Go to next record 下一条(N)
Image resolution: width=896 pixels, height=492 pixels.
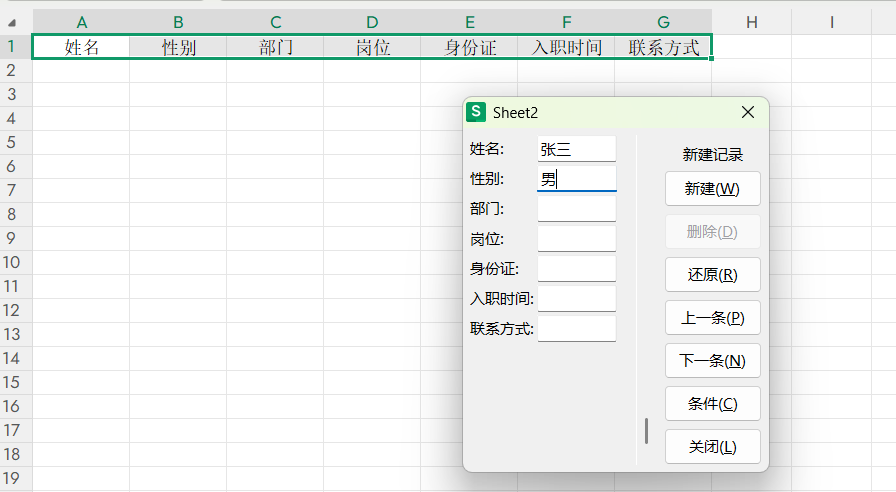(713, 361)
